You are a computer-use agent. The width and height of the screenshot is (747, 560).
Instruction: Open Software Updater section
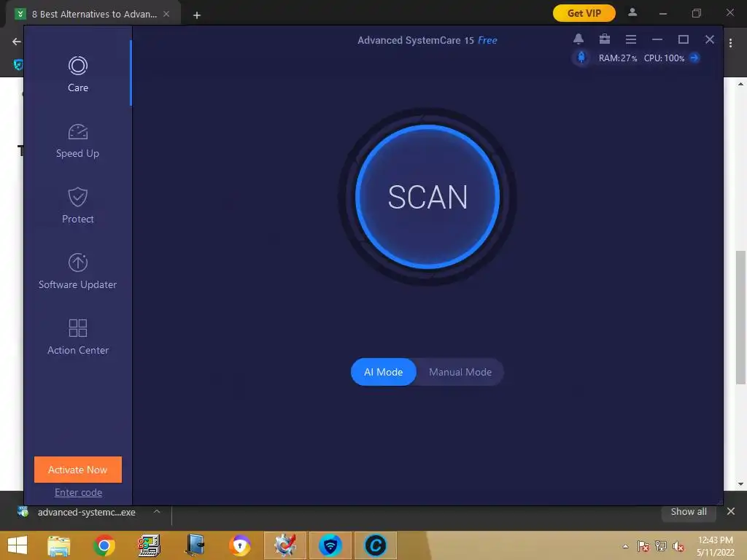click(x=77, y=271)
